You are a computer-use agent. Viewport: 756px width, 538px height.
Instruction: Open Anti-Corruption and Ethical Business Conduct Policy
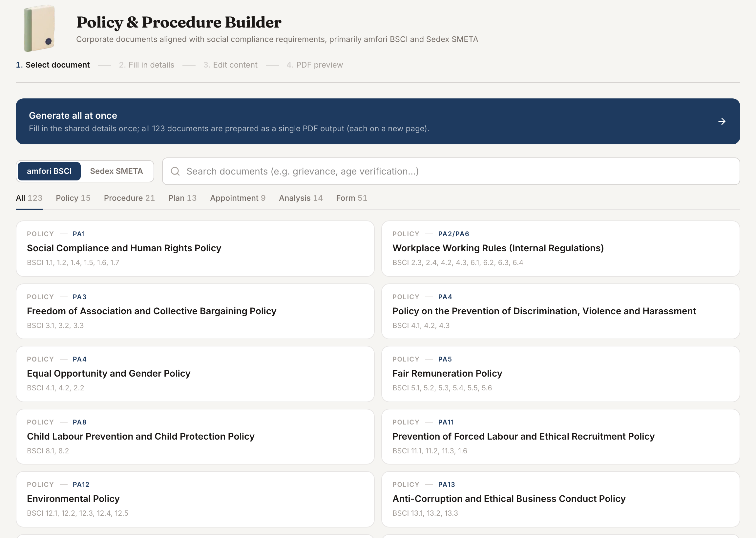[560, 499]
